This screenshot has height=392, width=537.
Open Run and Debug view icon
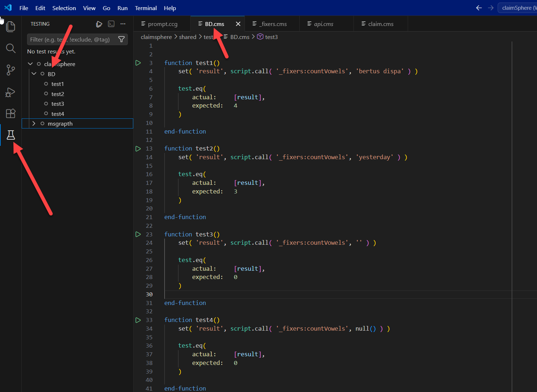click(10, 92)
